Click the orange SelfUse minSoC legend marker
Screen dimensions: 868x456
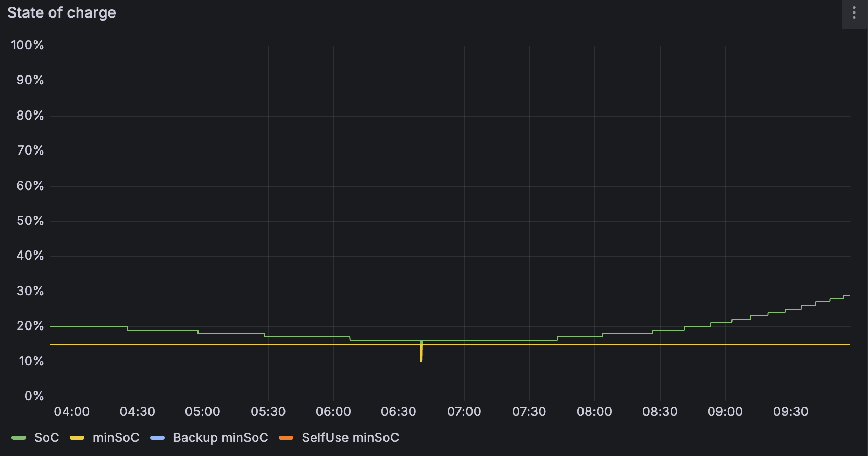pyautogui.click(x=286, y=438)
